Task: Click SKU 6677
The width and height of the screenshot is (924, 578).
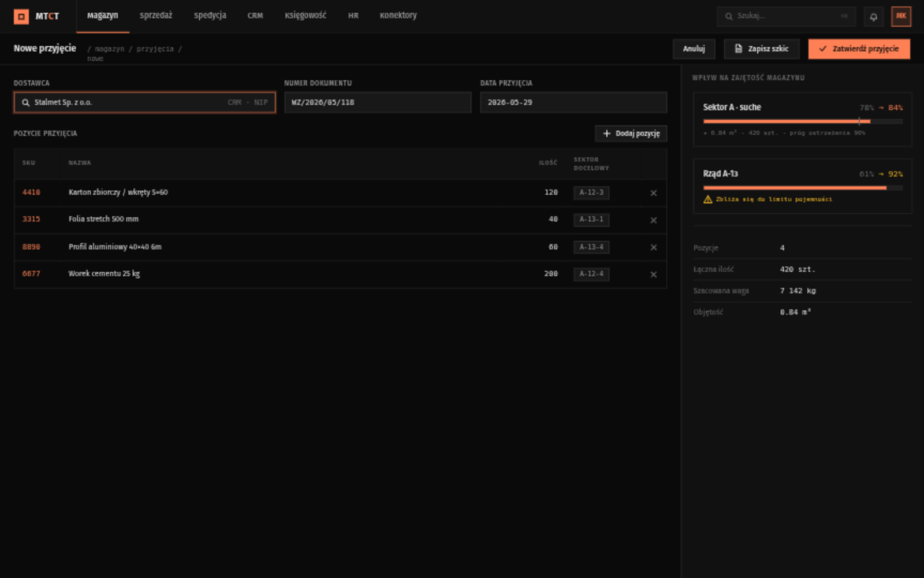Action: click(31, 273)
